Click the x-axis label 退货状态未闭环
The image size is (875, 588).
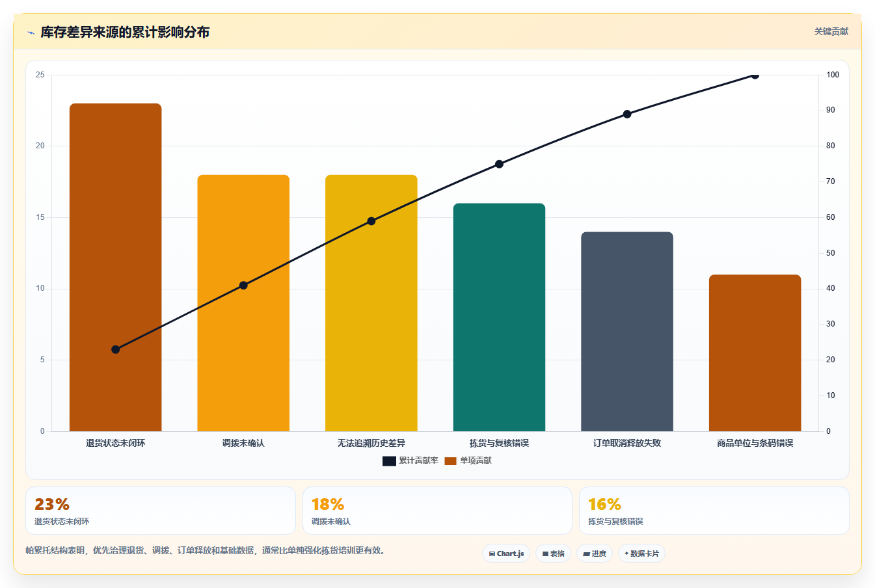click(x=116, y=443)
